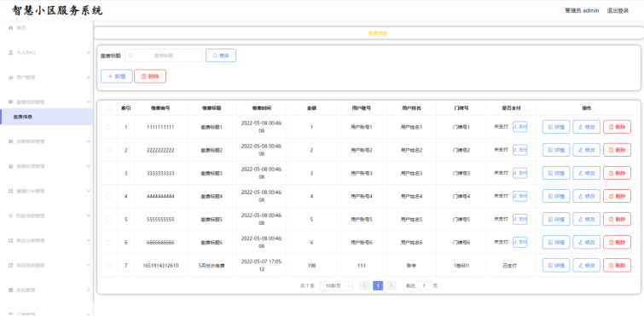Click the 已支付 status cell

pos(510,266)
